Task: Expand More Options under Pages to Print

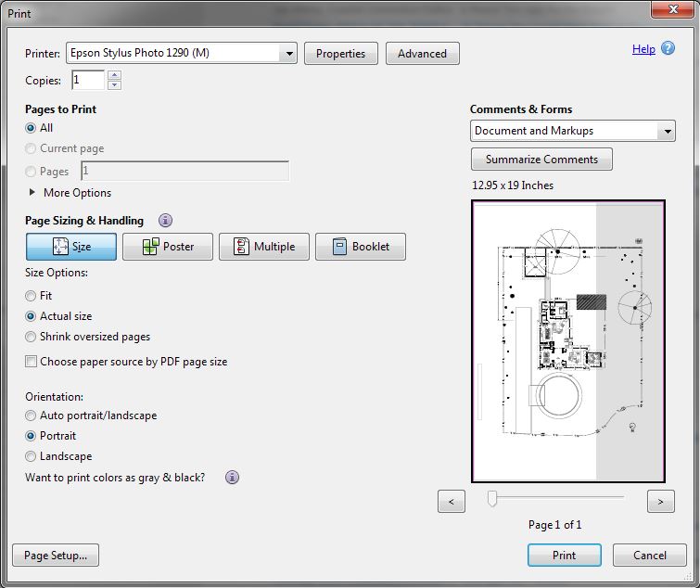Action: pyautogui.click(x=33, y=193)
